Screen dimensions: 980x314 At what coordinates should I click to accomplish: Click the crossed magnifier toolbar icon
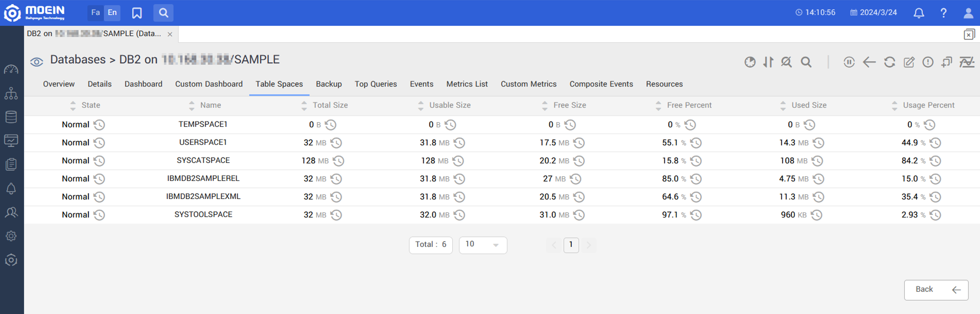tap(786, 62)
